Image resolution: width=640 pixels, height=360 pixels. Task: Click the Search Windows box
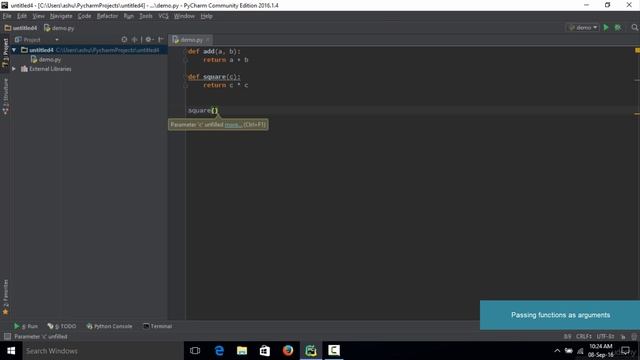point(103,351)
